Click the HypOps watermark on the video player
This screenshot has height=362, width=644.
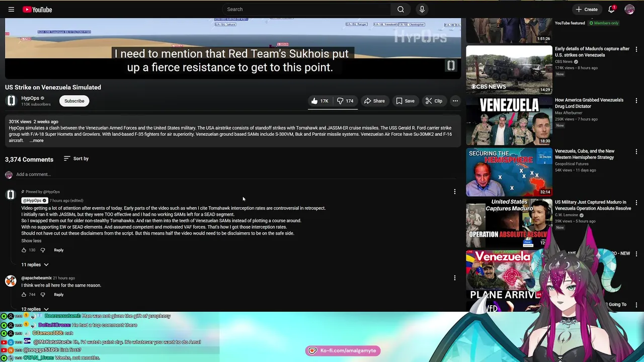click(451, 66)
